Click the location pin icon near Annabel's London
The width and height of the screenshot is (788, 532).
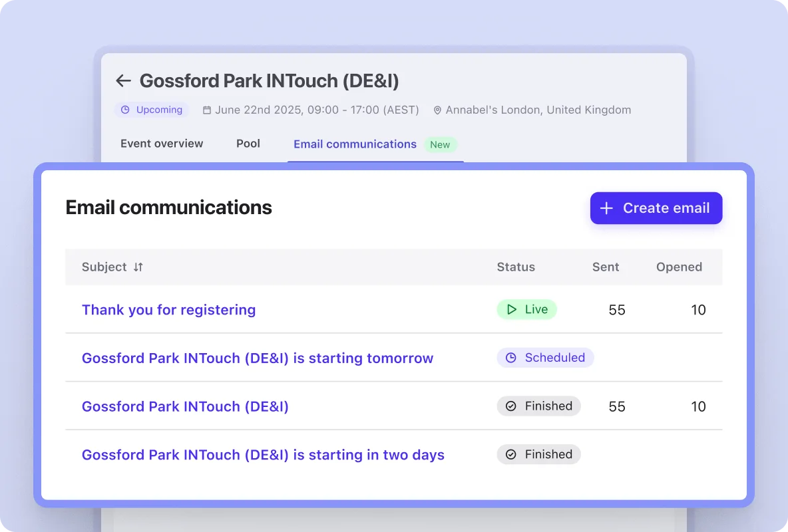click(437, 110)
